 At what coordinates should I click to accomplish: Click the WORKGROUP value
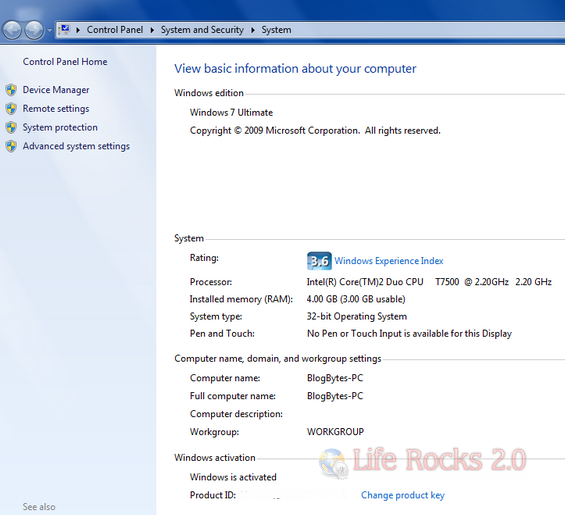click(335, 431)
